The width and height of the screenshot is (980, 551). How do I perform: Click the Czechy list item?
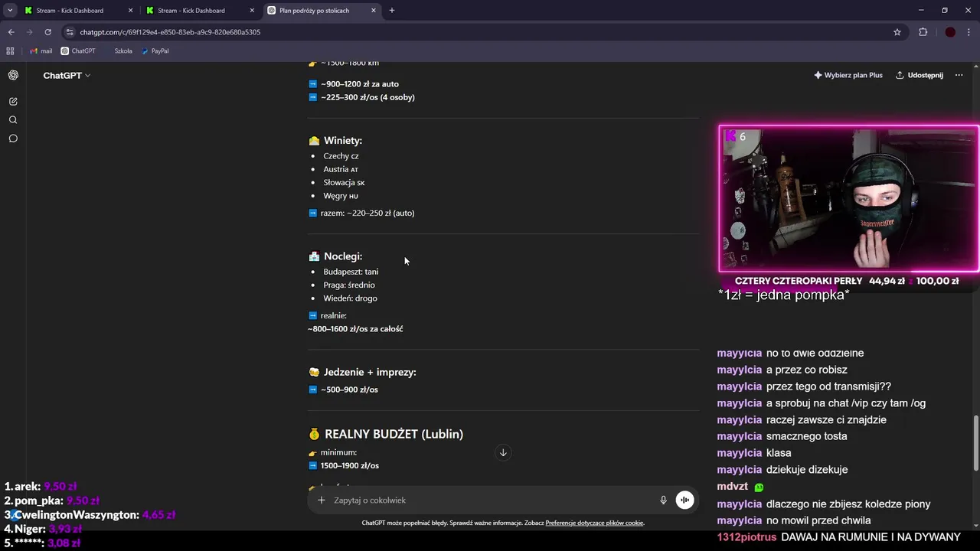coord(341,156)
